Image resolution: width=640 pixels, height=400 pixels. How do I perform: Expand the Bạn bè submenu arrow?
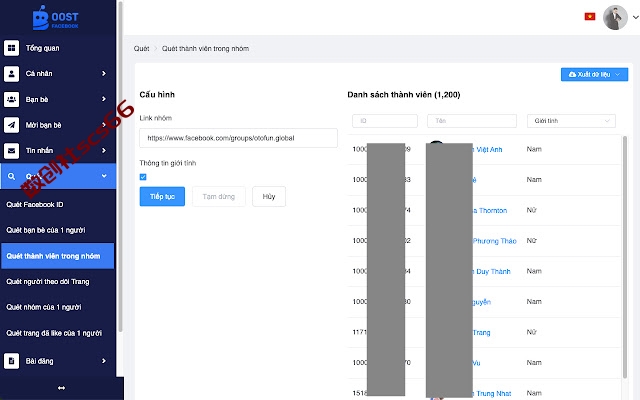click(104, 99)
